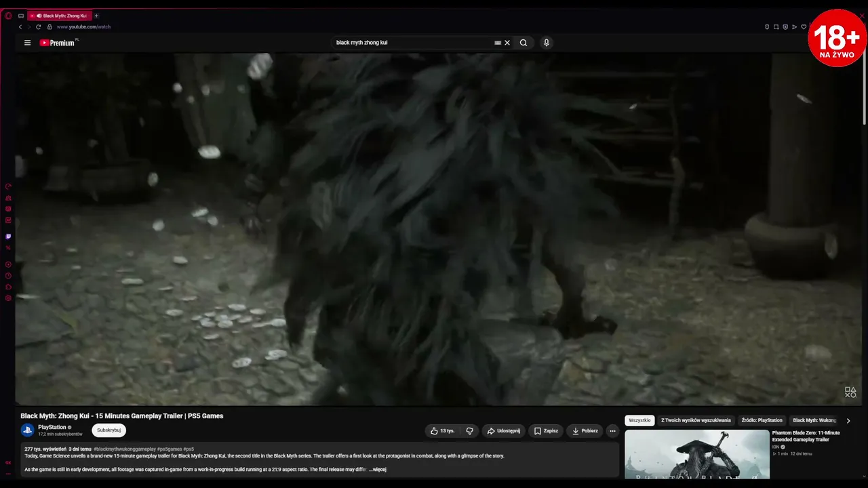Open the Opera GX main menu logo
This screenshot has width=868, height=488.
[x=8, y=16]
